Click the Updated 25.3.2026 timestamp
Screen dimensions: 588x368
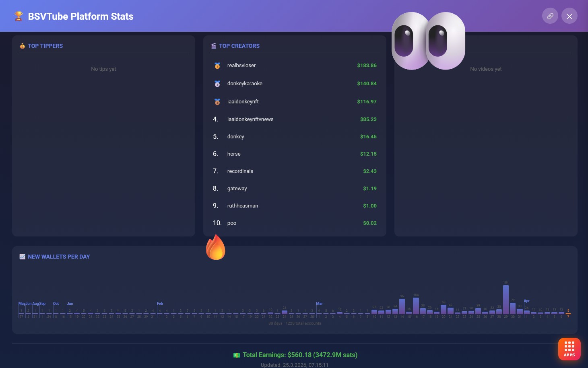295,365
